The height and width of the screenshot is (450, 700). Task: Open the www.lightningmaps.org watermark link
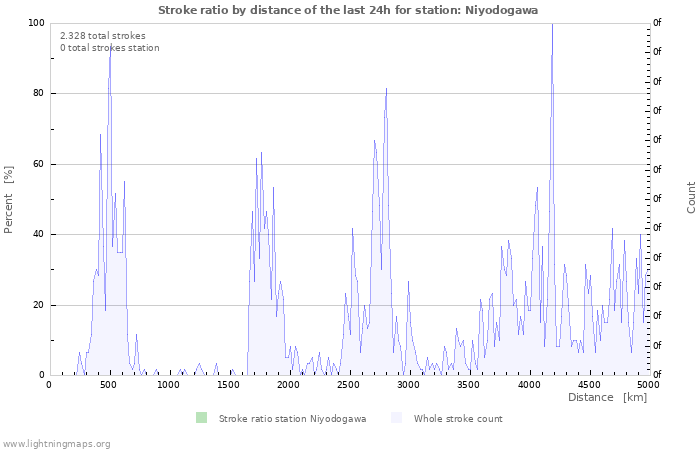coord(56,443)
